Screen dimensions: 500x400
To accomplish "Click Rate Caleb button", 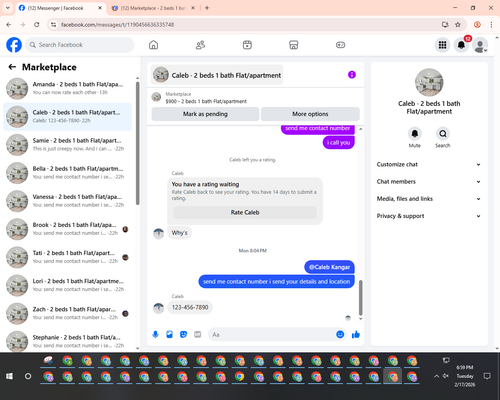I will point(245,212).
